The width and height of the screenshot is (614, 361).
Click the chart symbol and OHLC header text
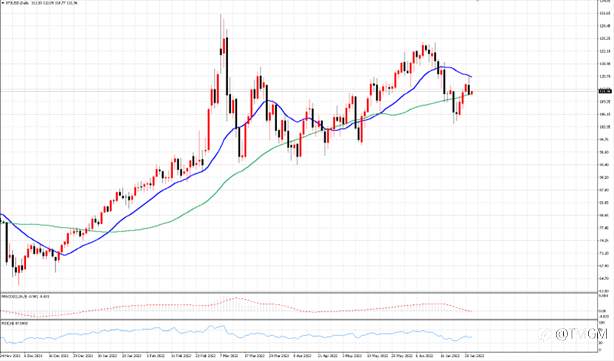point(41,3)
